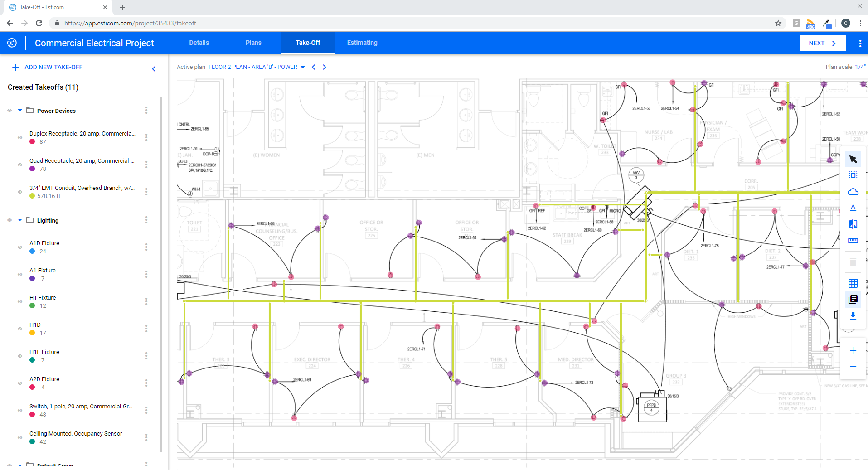Activate the area selection tool
Screen dimensions: 868x470
point(853,175)
